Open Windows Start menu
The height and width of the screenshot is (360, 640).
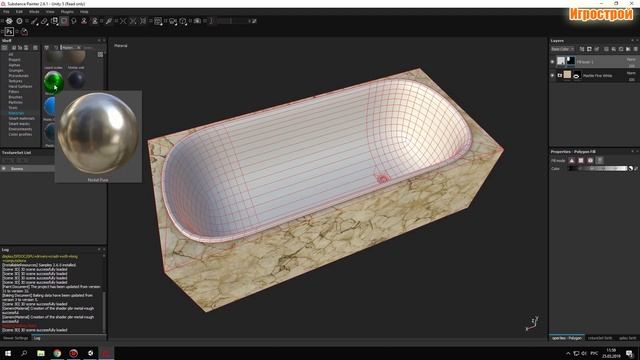(x=8, y=353)
